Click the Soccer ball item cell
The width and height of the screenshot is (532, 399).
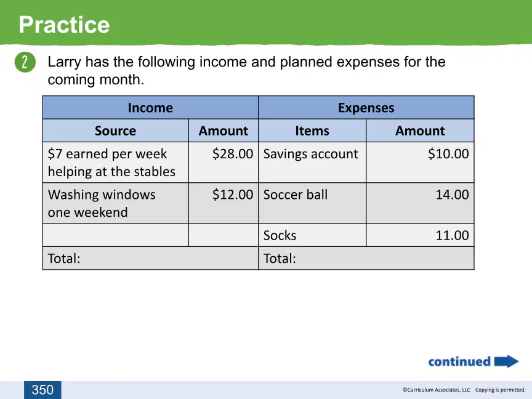(312, 203)
